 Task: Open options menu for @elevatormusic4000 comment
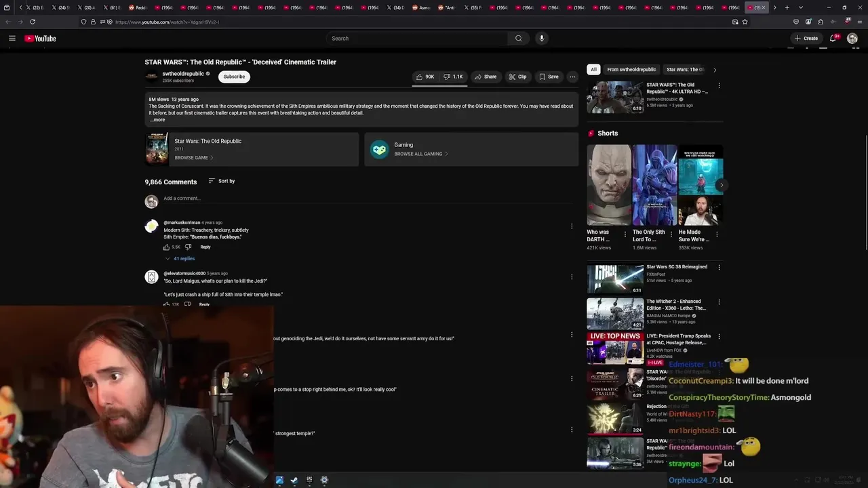(572, 277)
